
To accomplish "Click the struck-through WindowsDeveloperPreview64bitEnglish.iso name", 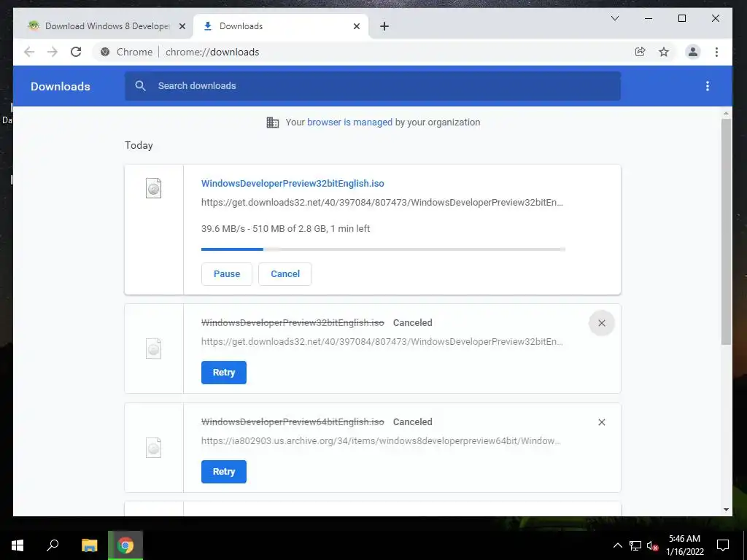I will 293,422.
